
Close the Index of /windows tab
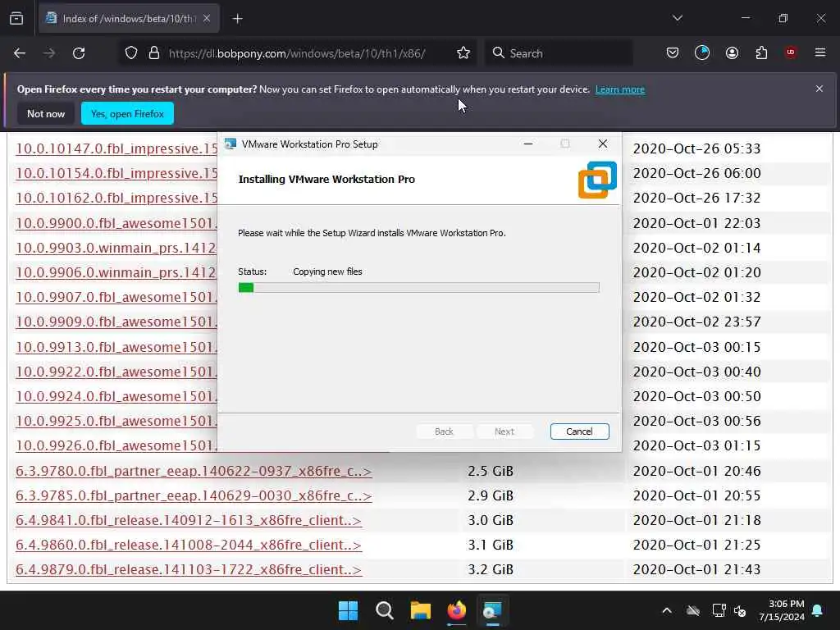tap(207, 18)
